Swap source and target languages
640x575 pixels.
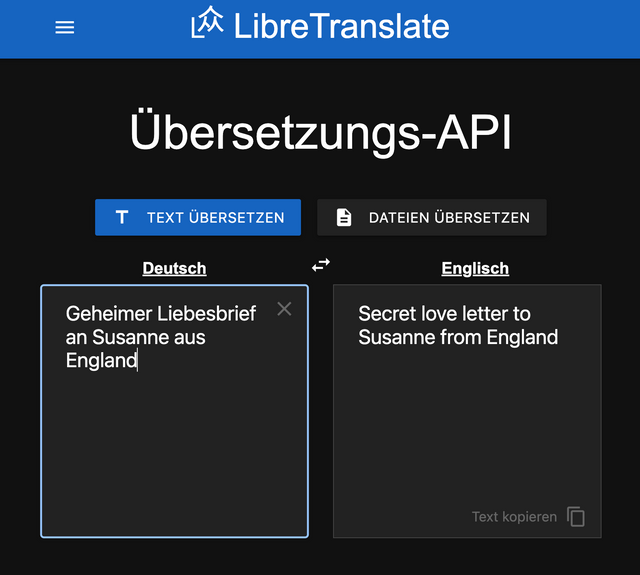point(321,265)
